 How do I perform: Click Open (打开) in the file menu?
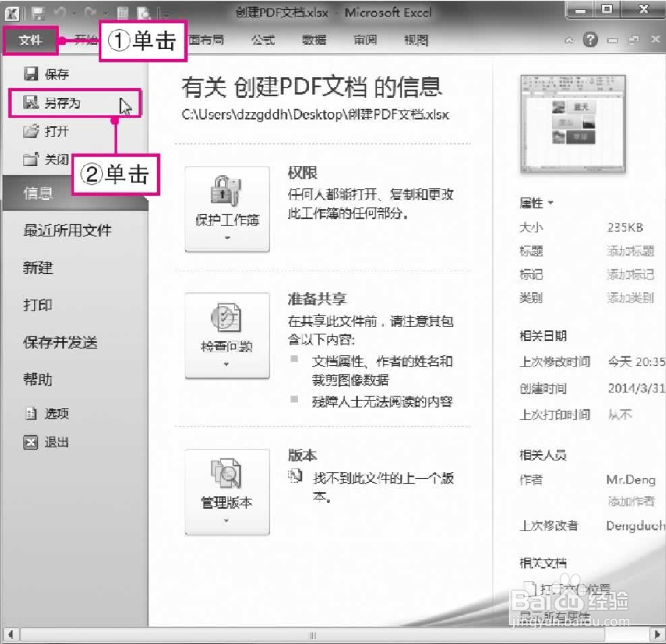pos(46,131)
